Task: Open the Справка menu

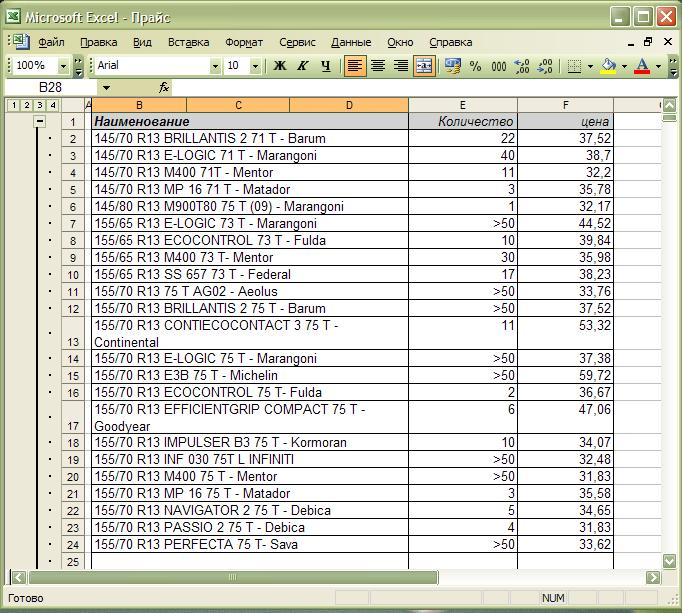Action: pyautogui.click(x=451, y=42)
